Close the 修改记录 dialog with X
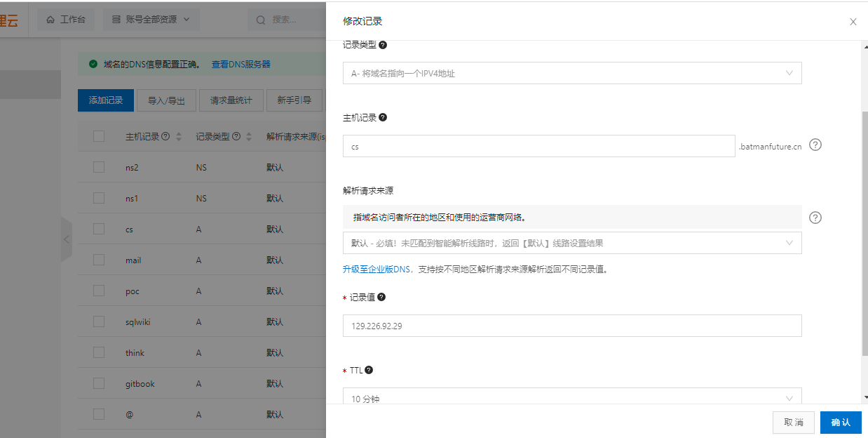The image size is (868, 438). pyautogui.click(x=853, y=22)
